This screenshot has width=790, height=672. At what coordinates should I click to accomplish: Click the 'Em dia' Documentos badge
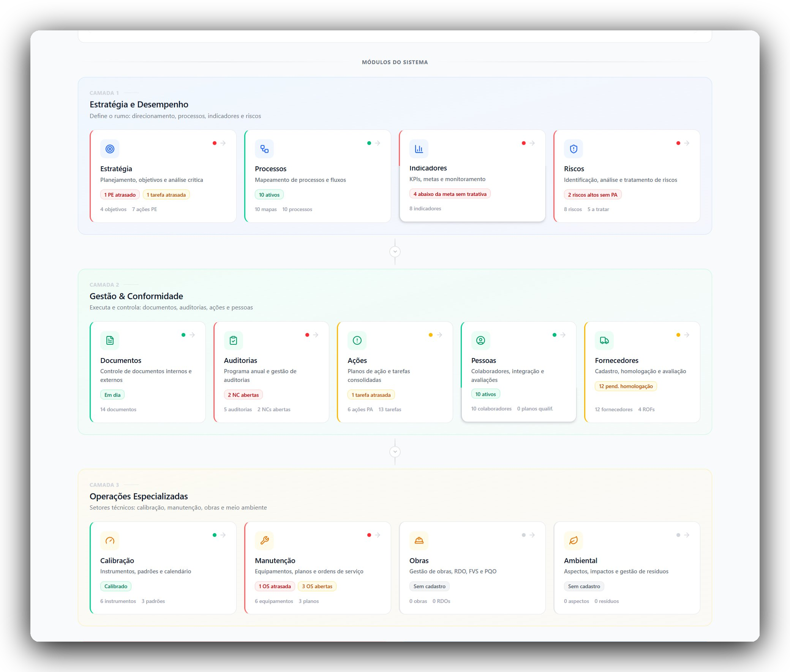click(x=112, y=395)
